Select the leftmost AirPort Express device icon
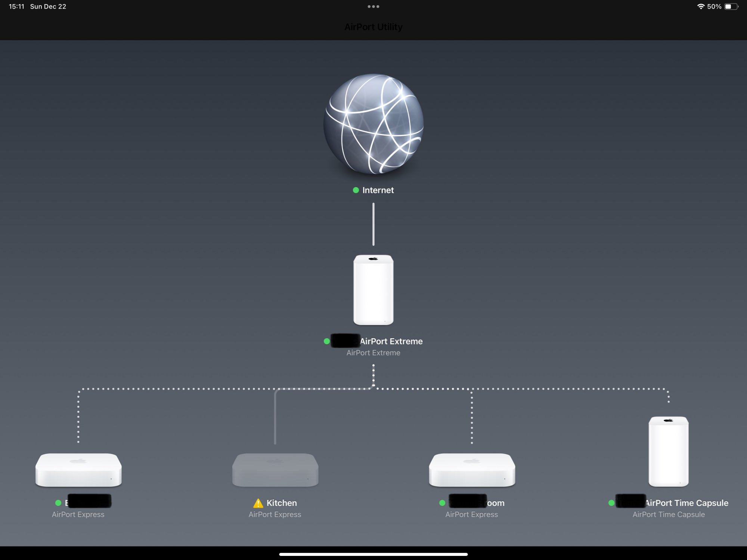This screenshot has width=747, height=560. coord(78,470)
